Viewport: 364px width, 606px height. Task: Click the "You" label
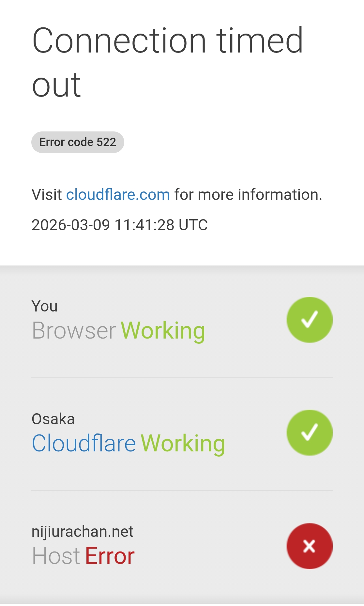click(45, 306)
